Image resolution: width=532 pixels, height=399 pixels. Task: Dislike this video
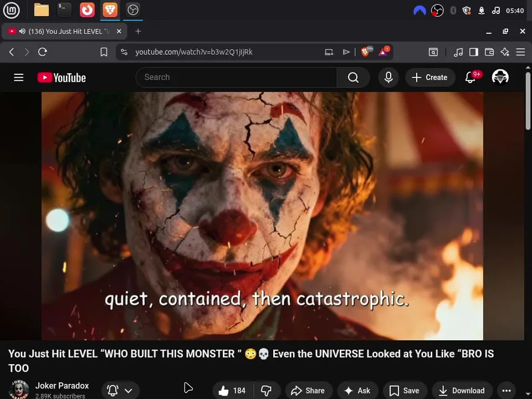pos(267,391)
